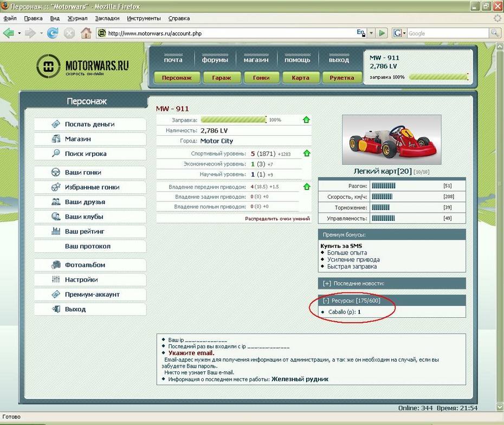Click green up arrow beside Владение передним приводом
504x425 pixels.
point(307,187)
